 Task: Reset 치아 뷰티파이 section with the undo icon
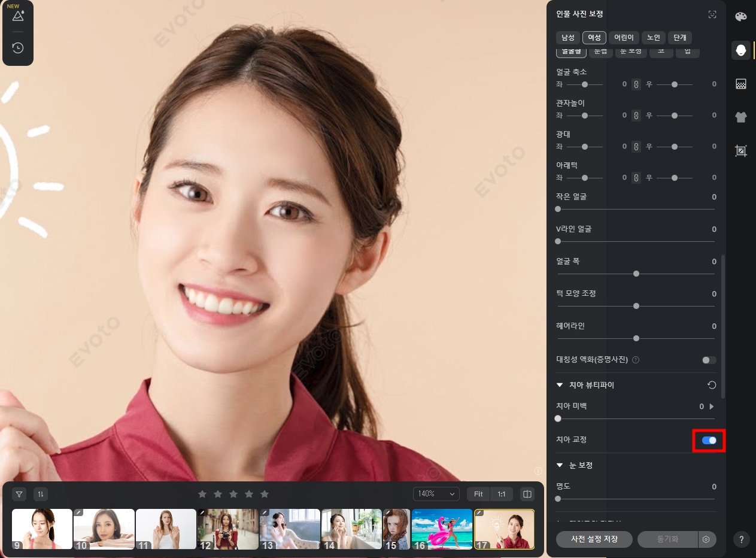(712, 385)
